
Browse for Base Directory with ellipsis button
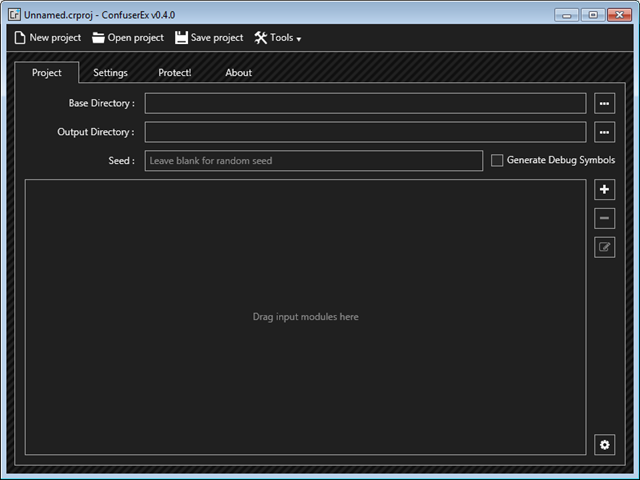604,103
